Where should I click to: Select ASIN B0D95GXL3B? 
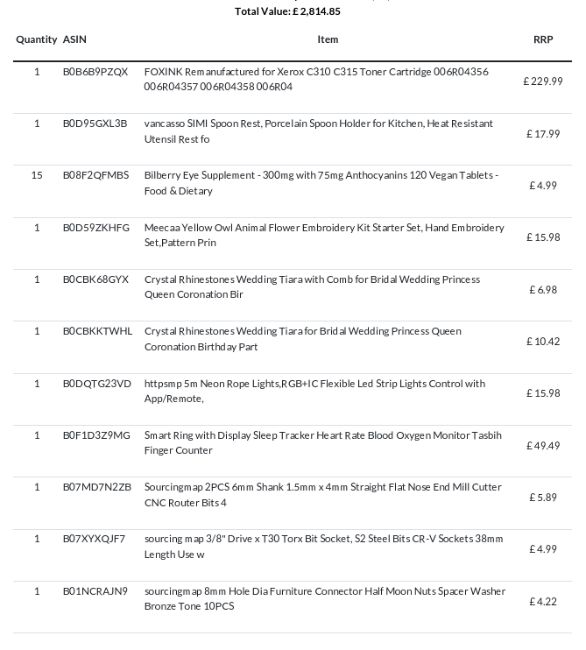pos(95,124)
